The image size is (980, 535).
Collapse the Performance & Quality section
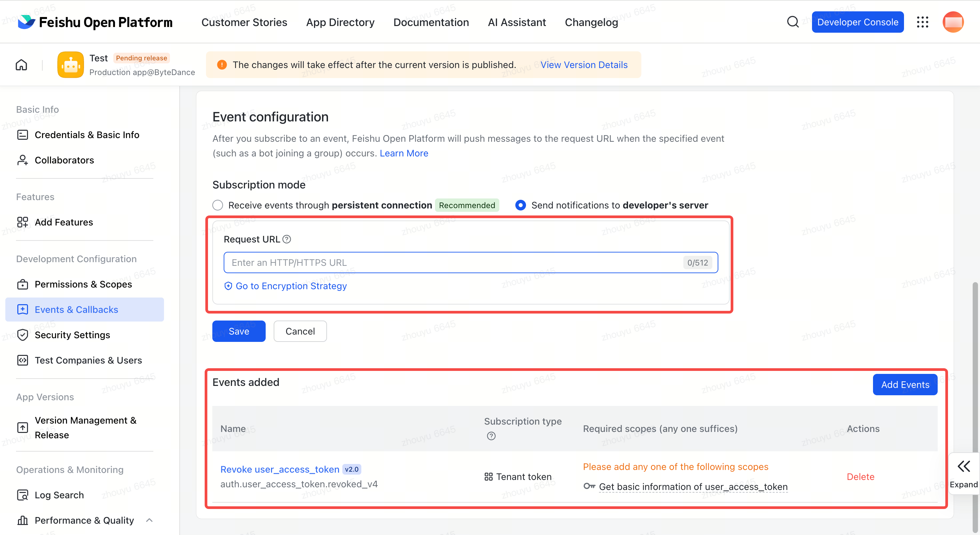150,520
